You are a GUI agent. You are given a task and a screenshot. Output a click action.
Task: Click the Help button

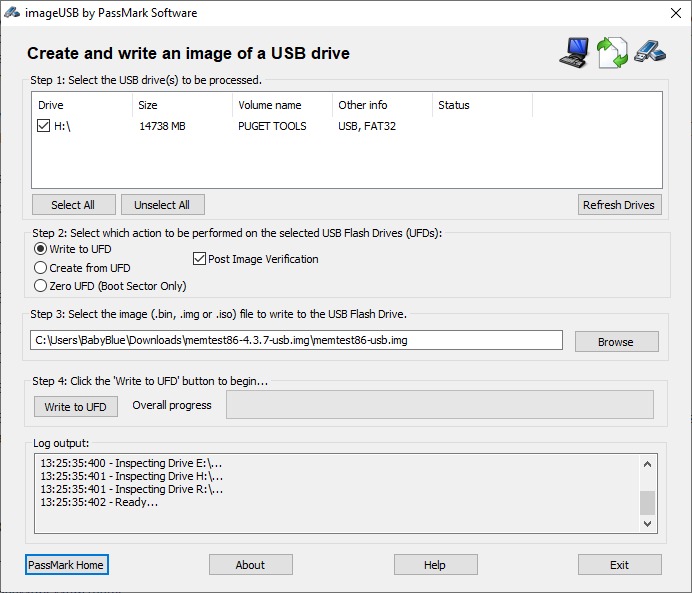coord(434,565)
